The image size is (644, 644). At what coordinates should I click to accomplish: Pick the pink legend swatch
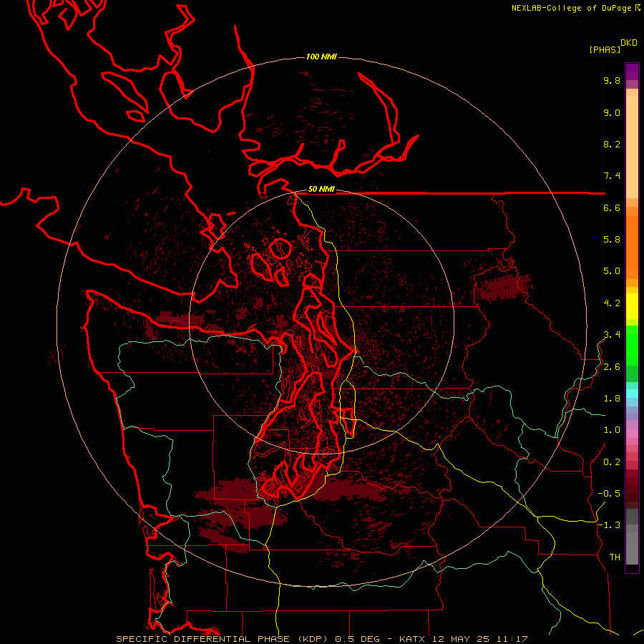632,434
